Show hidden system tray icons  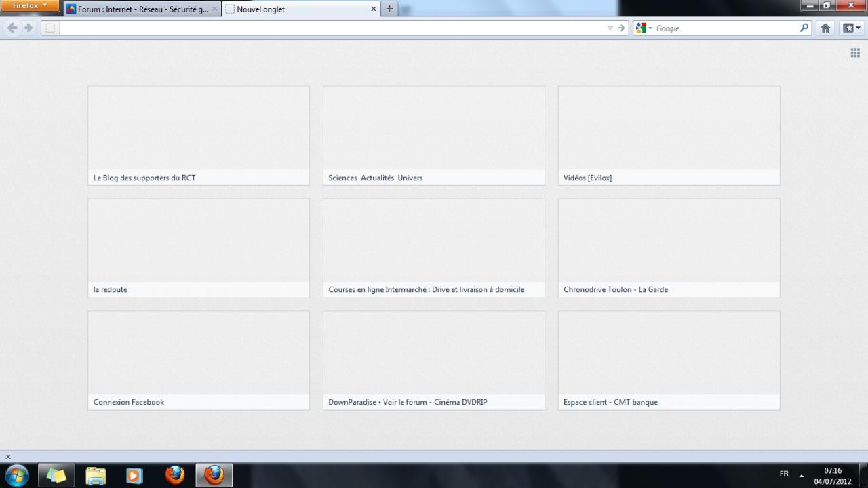(802, 475)
